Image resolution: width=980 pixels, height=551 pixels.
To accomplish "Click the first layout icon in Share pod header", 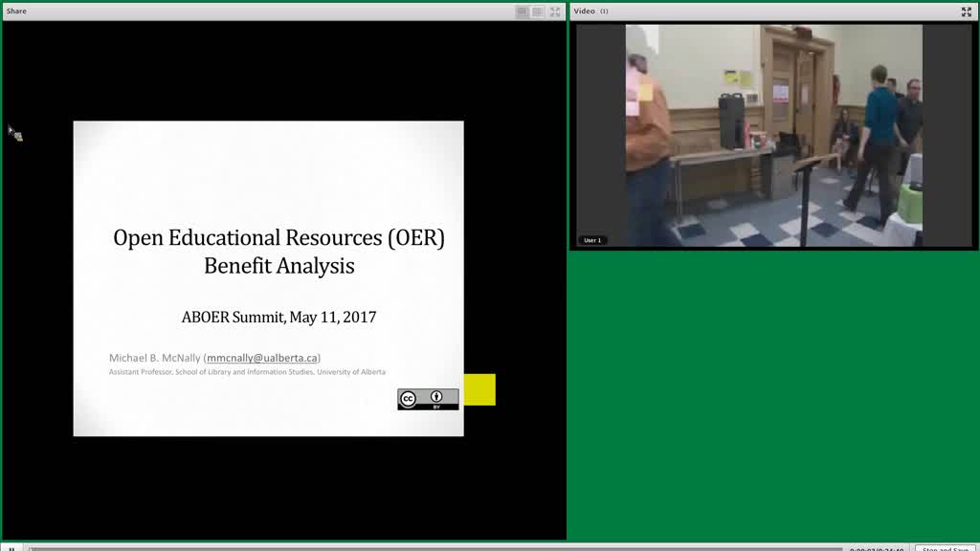I will point(522,11).
